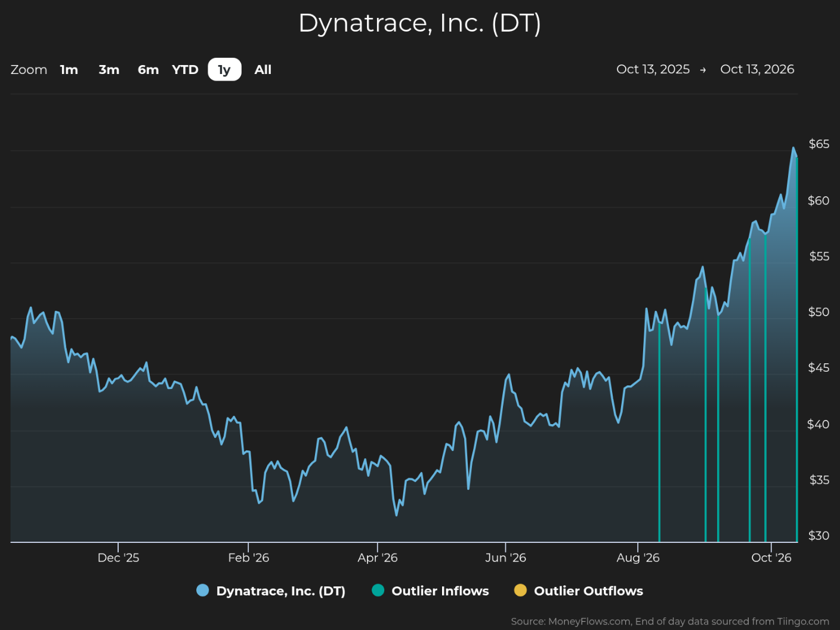Image resolution: width=840 pixels, height=630 pixels.
Task: Click the Apr '26 axis label
Action: 377,558
